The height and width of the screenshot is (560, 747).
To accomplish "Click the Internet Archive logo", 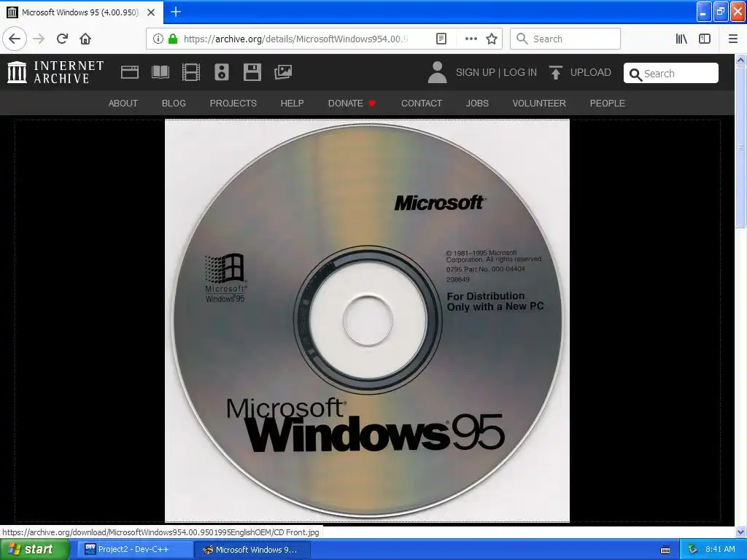I will point(55,72).
